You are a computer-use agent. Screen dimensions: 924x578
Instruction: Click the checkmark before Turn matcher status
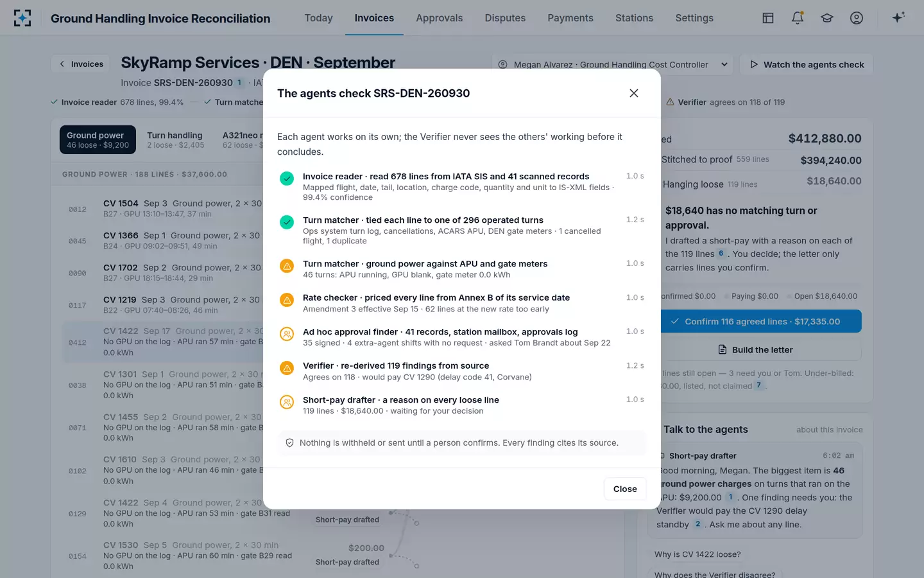click(x=208, y=101)
